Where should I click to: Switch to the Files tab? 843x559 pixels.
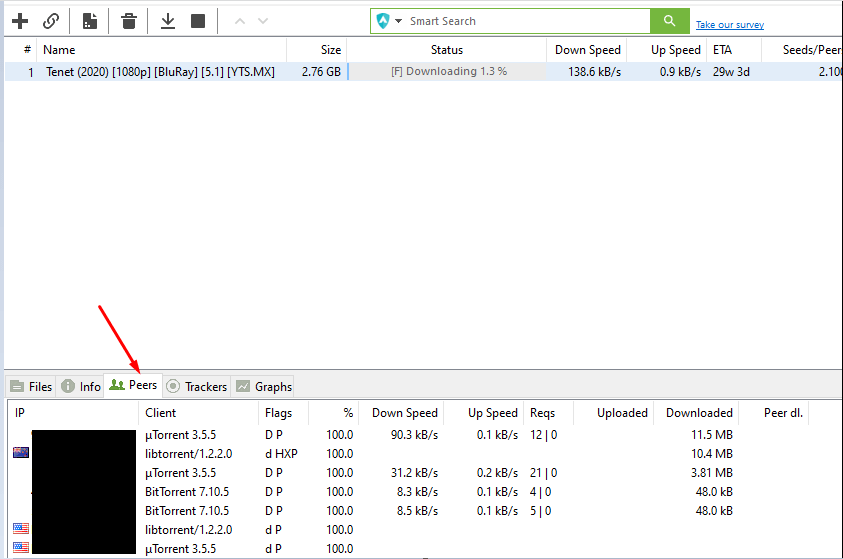tap(31, 386)
